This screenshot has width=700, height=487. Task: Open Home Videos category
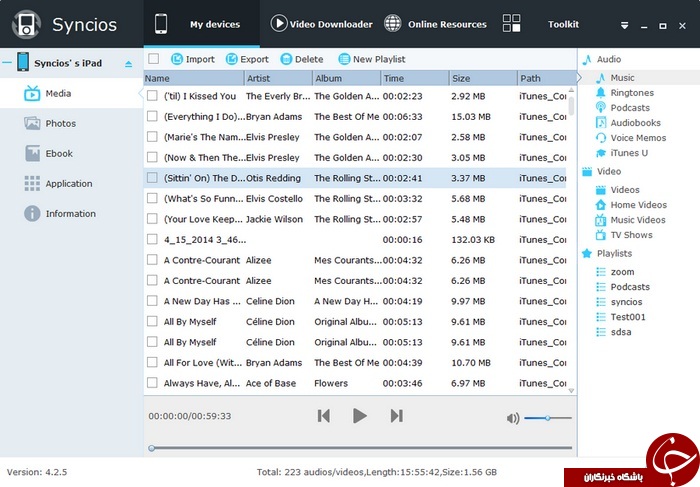(638, 205)
